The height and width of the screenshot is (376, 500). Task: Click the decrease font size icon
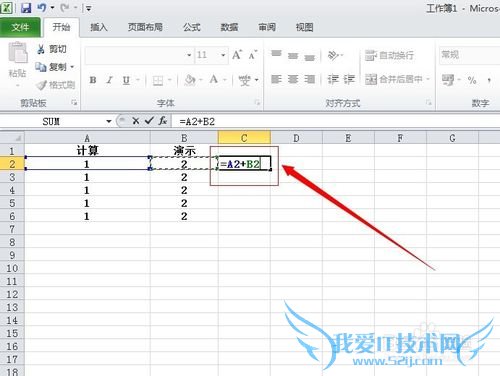[253, 55]
